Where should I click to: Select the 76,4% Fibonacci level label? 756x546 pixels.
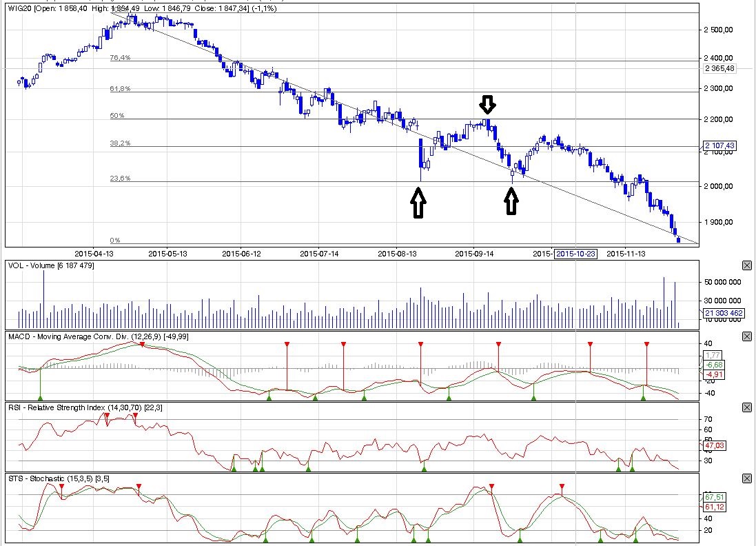(x=120, y=57)
